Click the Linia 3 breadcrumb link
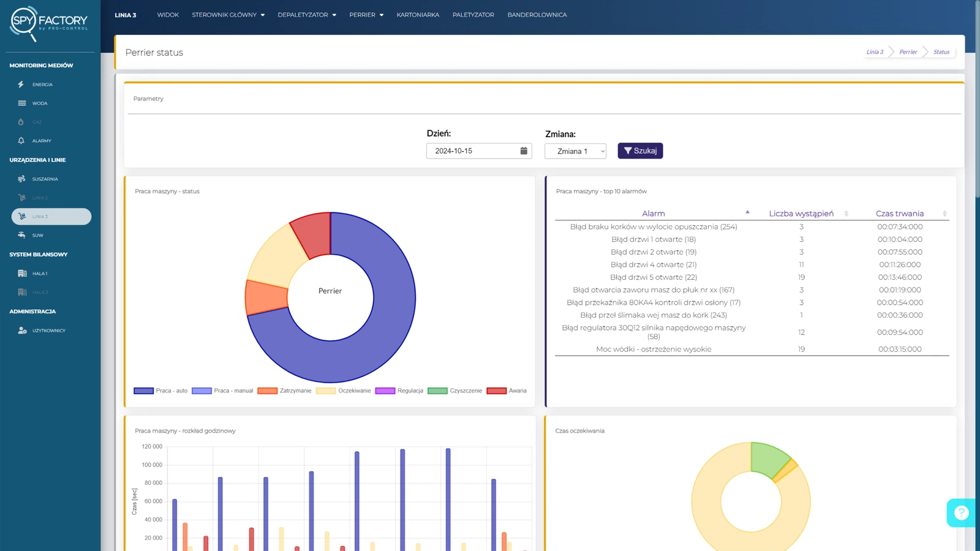This screenshot has width=980, height=551. tap(874, 52)
